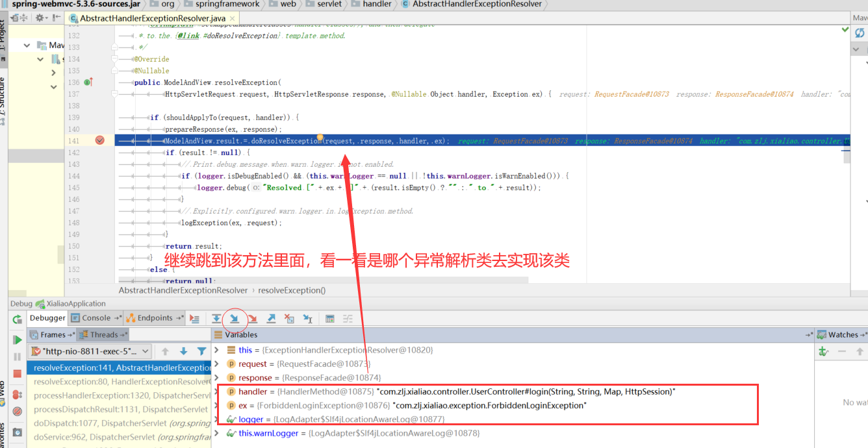Viewport: 868px width, 448px height.
Task: Click the 'org' breadcrumb folder
Action: [161, 4]
